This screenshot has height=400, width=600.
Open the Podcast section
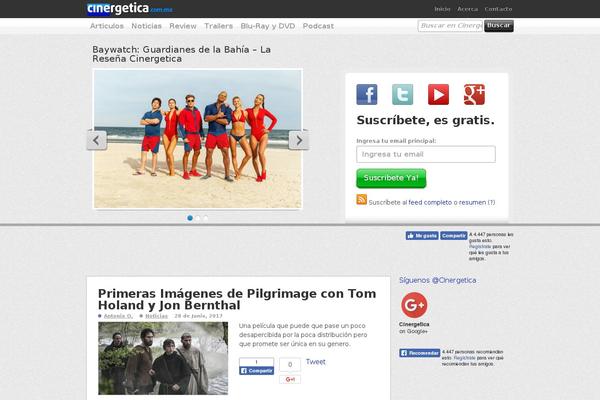tap(318, 26)
